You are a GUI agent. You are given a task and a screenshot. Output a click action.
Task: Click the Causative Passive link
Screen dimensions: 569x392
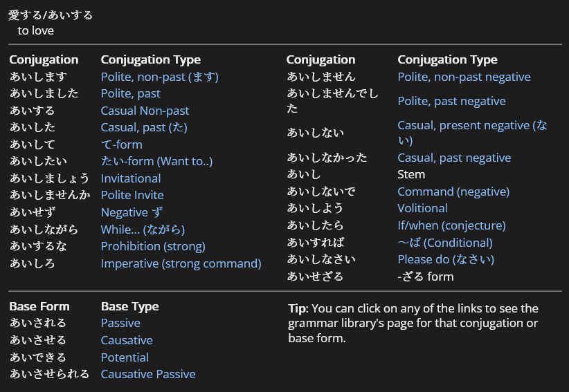tap(148, 374)
